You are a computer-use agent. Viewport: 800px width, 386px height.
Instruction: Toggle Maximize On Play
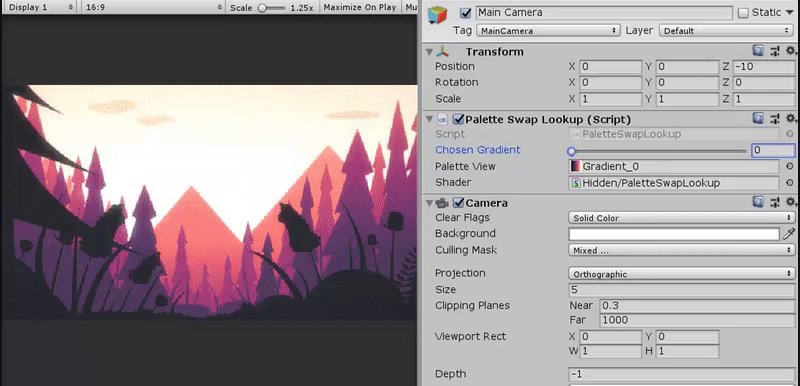[x=360, y=8]
